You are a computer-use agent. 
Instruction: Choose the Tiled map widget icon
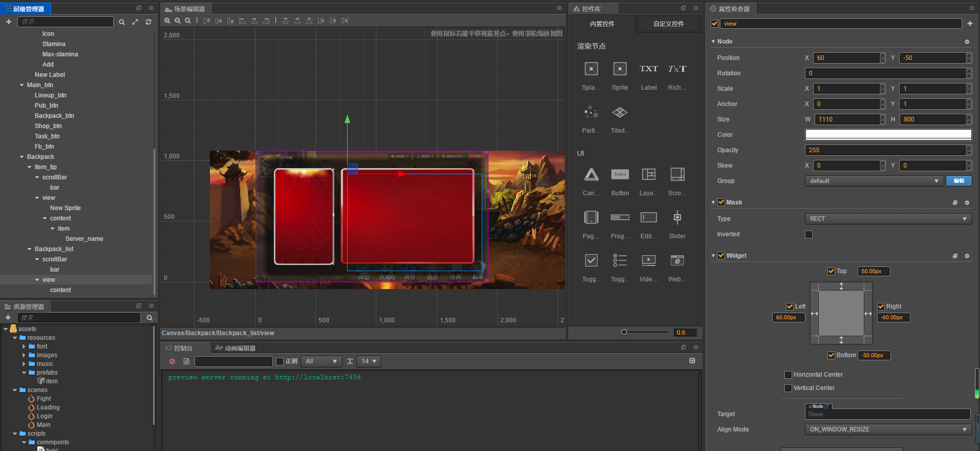tap(620, 113)
